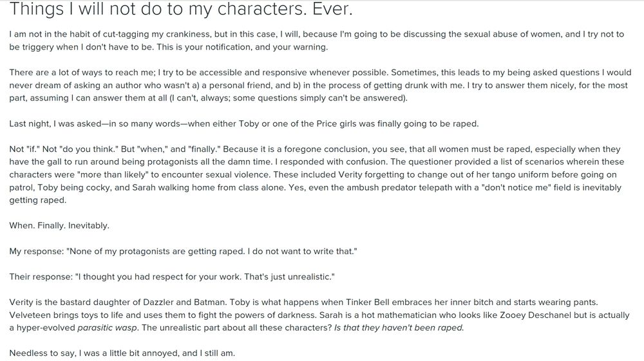Click the italic text "parasitic wasp"
Image resolution: width=644 pixels, height=361 pixels.
107,328
